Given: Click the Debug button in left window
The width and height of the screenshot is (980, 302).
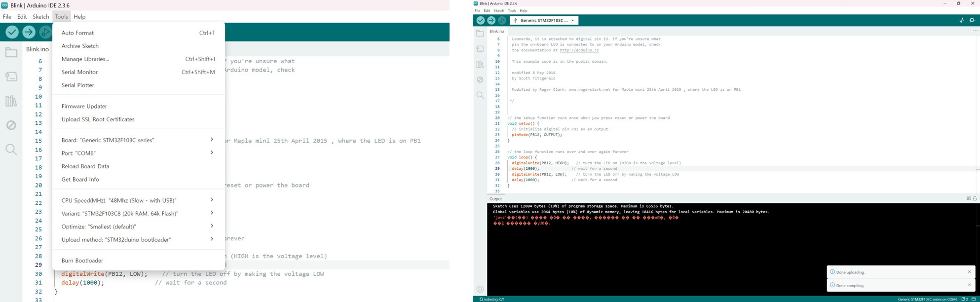Looking at the screenshot, I should tap(45, 32).
